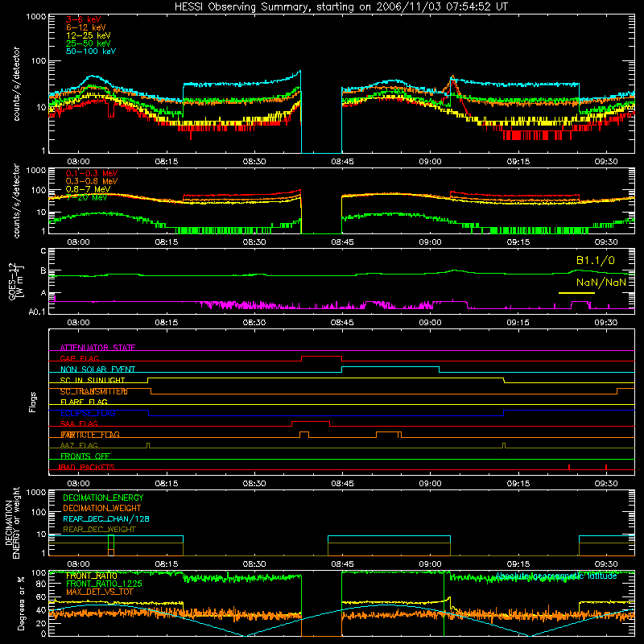Click the GOES-12 y-axis title
The width and height of the screenshot is (644, 644).
point(16,282)
